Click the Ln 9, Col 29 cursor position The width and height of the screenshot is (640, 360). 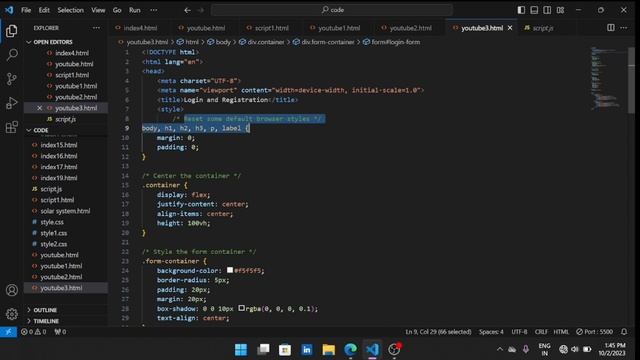(x=438, y=332)
